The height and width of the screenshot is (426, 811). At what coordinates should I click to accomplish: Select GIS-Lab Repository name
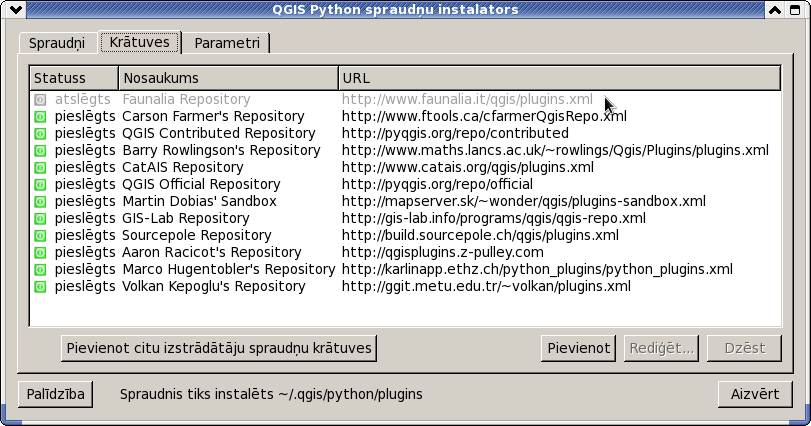pyautogui.click(x=186, y=218)
